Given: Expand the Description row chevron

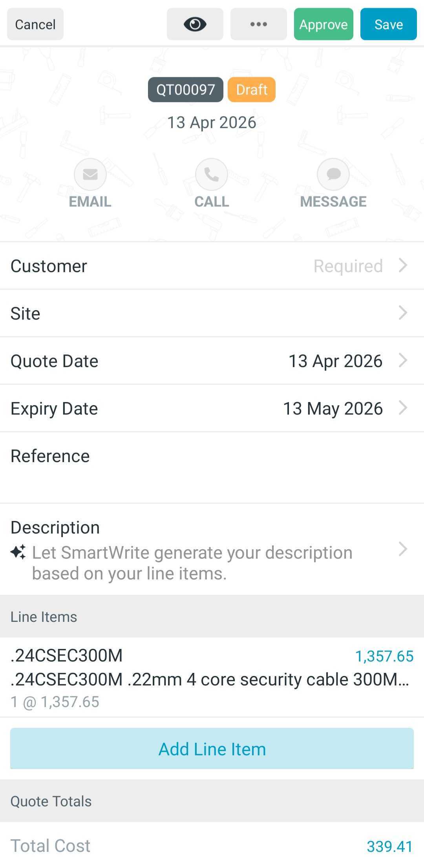Looking at the screenshot, I should [403, 549].
